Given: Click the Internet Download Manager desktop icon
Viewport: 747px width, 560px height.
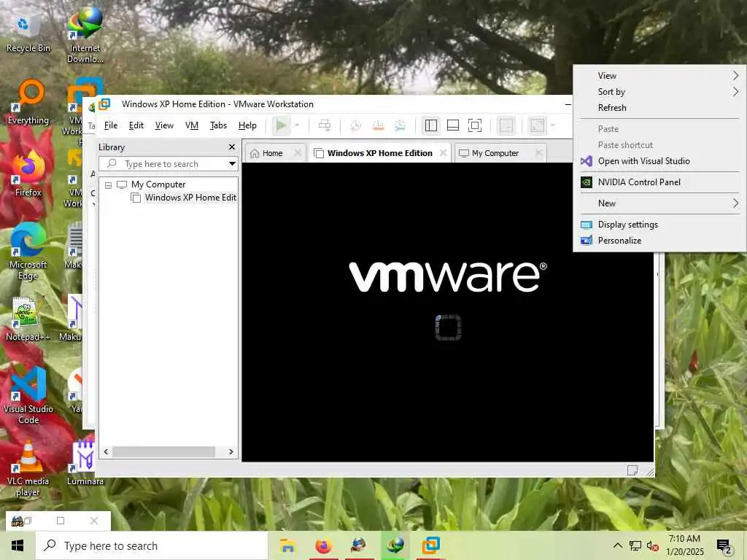Looking at the screenshot, I should (x=85, y=36).
